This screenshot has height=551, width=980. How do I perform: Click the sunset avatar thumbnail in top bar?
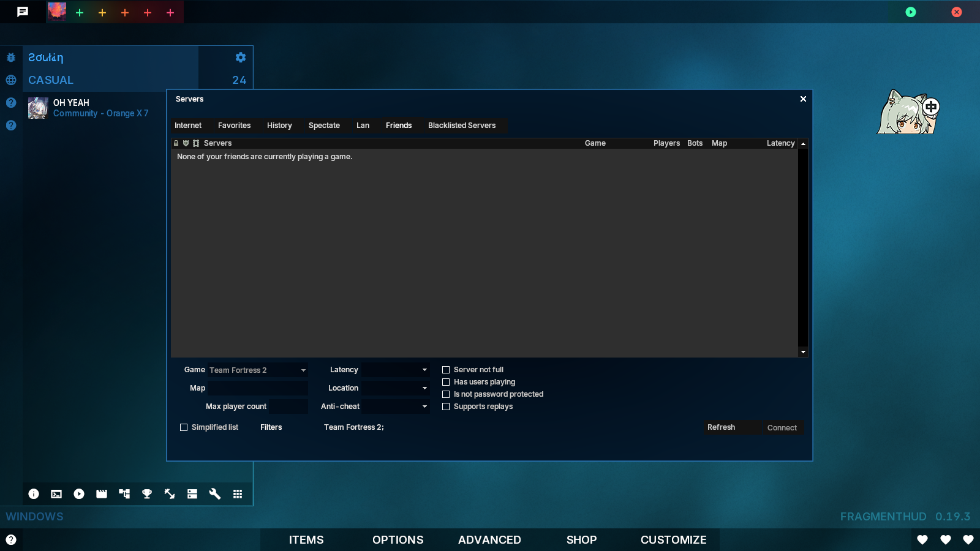tap(57, 11)
